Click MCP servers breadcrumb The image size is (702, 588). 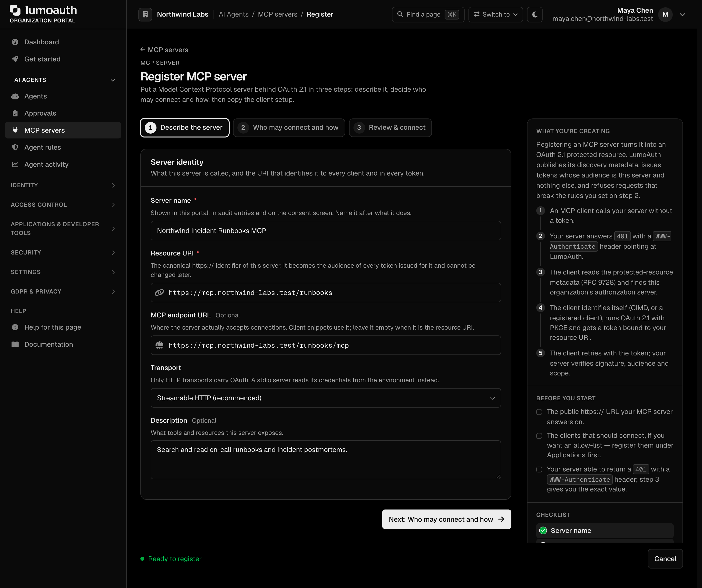277,14
